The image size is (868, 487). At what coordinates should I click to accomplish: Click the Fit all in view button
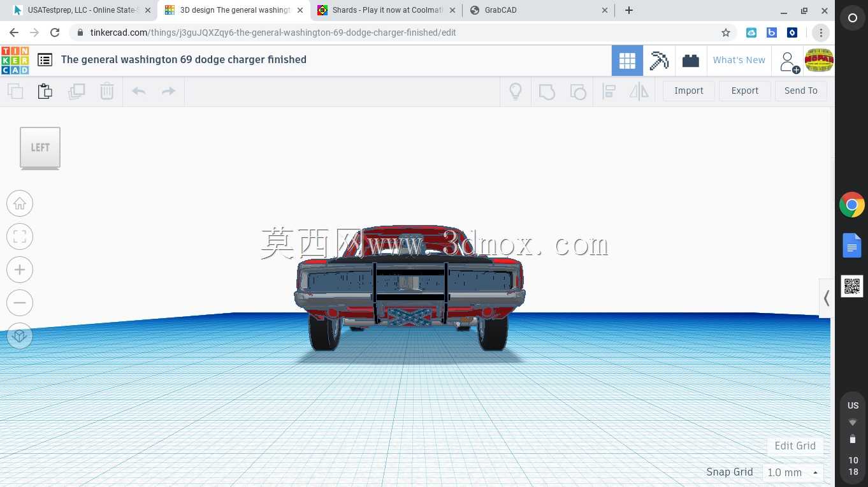(x=20, y=236)
